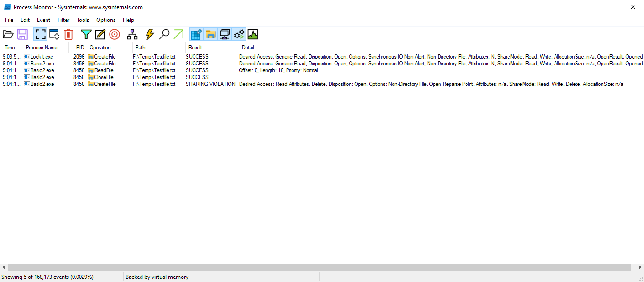644x282 pixels.
Task: Open the Filter menu
Action: [63, 20]
